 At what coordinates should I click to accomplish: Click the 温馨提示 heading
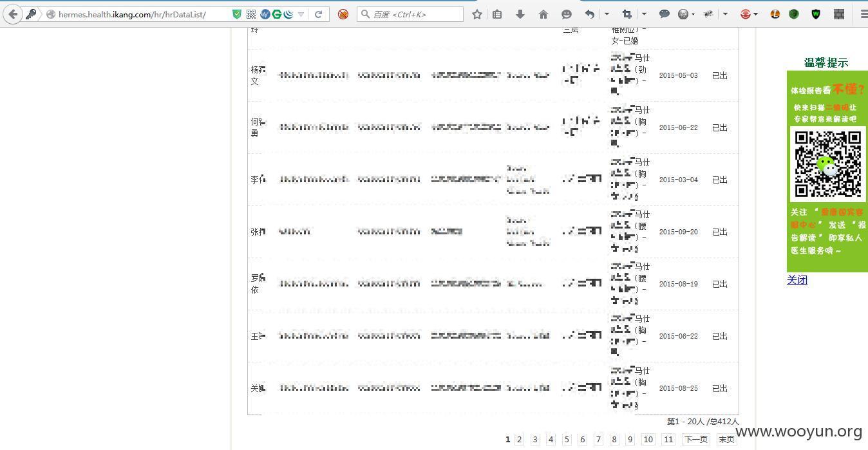coord(826,62)
